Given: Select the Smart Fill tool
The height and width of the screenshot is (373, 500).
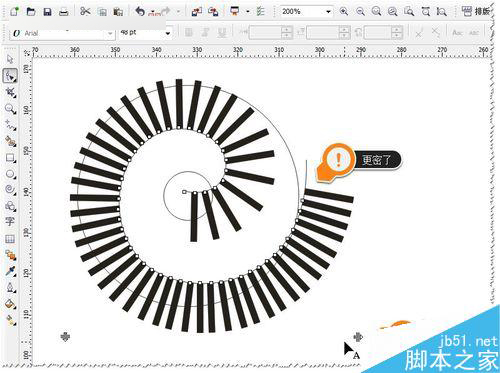Looking at the screenshot, I should point(10,141).
